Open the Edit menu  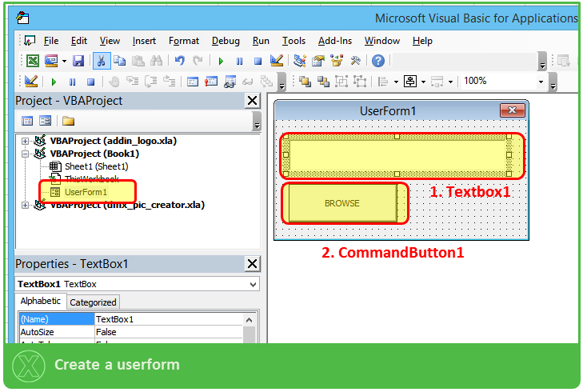pos(79,41)
